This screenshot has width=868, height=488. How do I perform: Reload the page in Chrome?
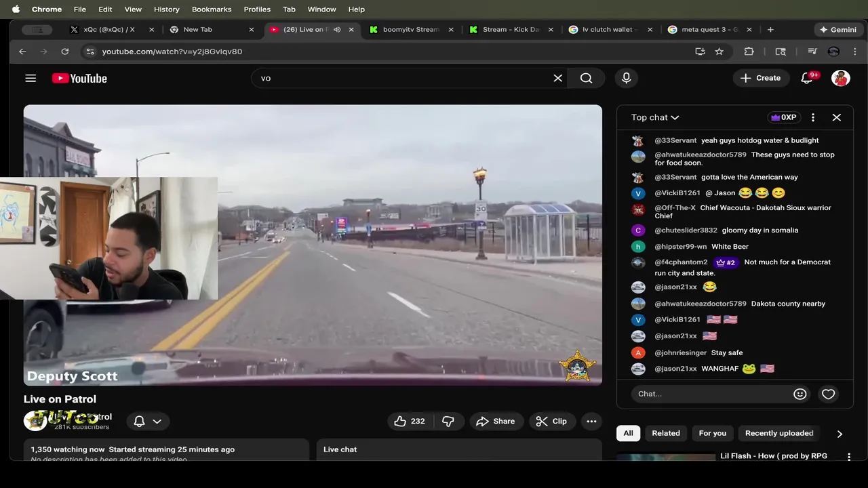(65, 52)
